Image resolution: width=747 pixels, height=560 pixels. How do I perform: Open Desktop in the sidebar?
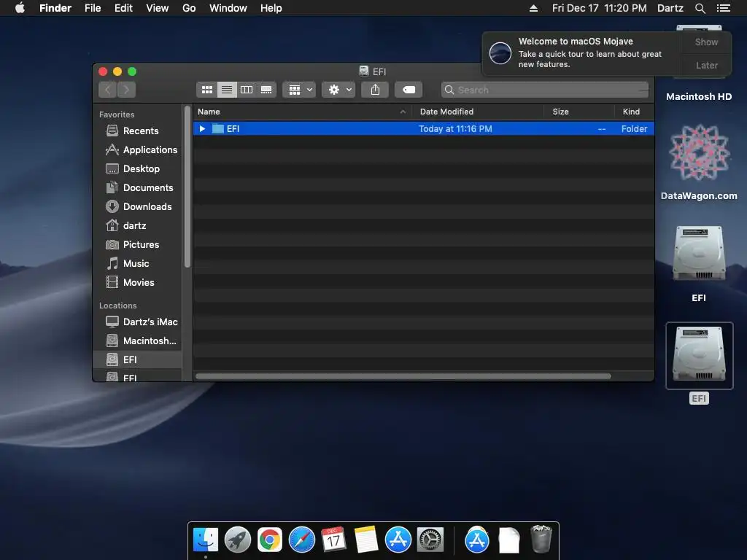(138, 168)
